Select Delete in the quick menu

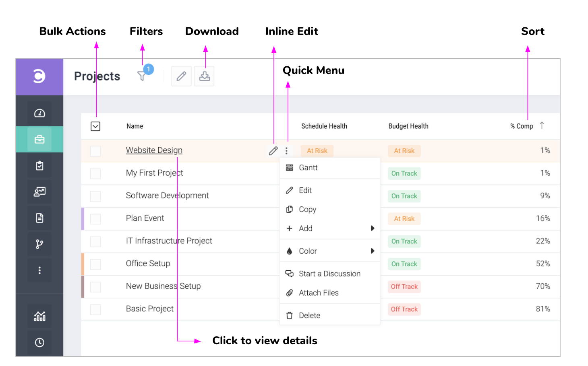[309, 316]
